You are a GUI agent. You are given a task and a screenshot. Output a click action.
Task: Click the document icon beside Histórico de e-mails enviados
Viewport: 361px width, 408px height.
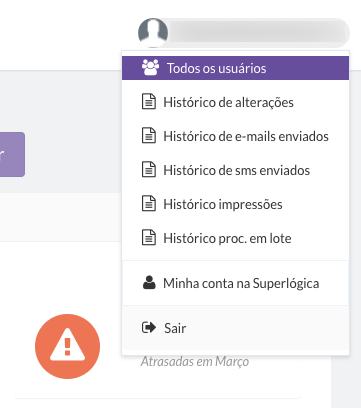pos(149,136)
